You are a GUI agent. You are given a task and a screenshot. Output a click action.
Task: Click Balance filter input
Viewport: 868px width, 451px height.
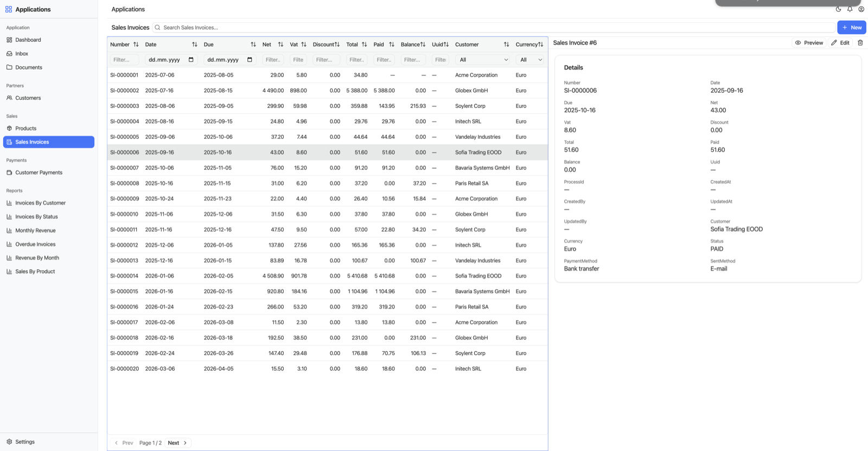click(x=413, y=60)
